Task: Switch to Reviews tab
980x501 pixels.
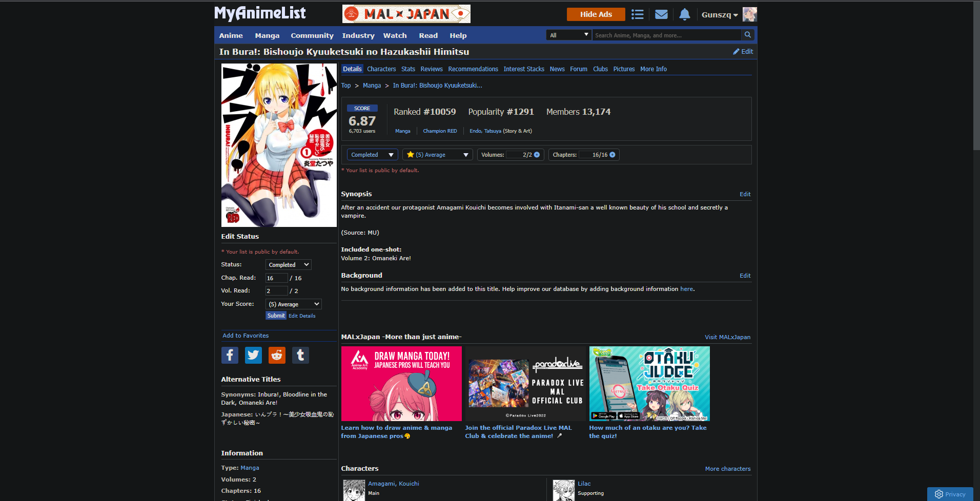Action: pyautogui.click(x=432, y=69)
